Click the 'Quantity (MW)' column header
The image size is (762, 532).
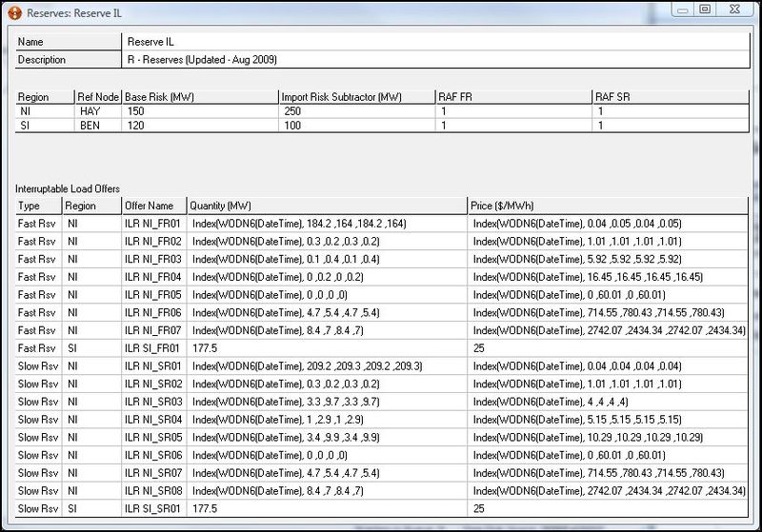tap(327, 206)
